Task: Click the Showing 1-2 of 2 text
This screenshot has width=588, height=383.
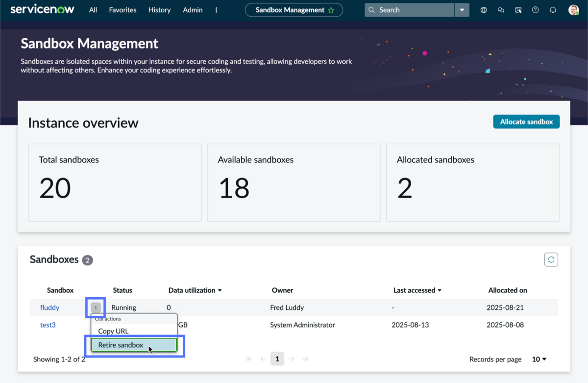Action: tap(59, 359)
